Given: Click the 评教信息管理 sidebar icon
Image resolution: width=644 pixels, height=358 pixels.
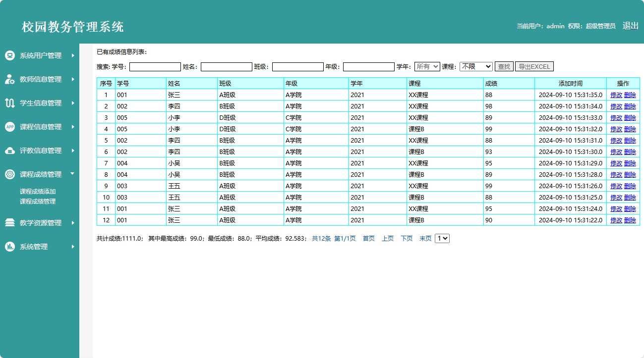Looking at the screenshot, I should click(10, 151).
